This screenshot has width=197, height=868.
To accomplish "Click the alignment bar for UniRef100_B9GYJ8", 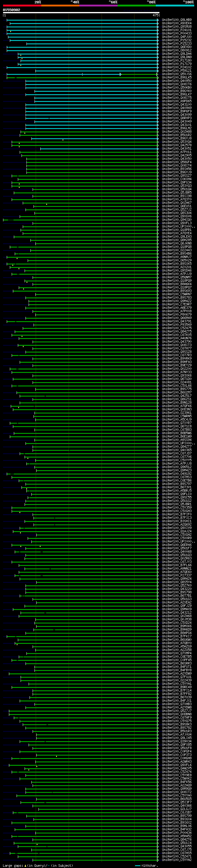I will click(94, 139).
